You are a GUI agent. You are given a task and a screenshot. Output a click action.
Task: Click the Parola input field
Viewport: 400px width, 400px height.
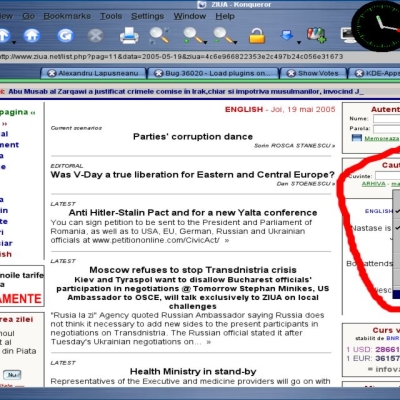[x=386, y=129]
